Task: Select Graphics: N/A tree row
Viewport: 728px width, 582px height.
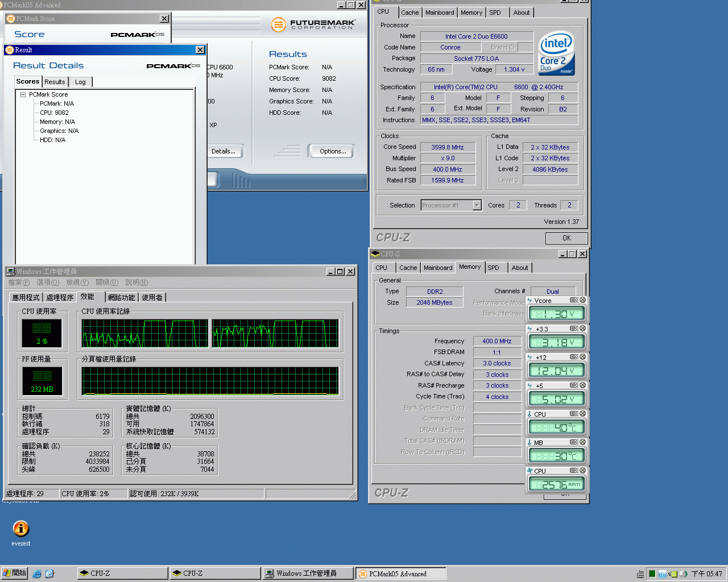Action: (x=59, y=131)
